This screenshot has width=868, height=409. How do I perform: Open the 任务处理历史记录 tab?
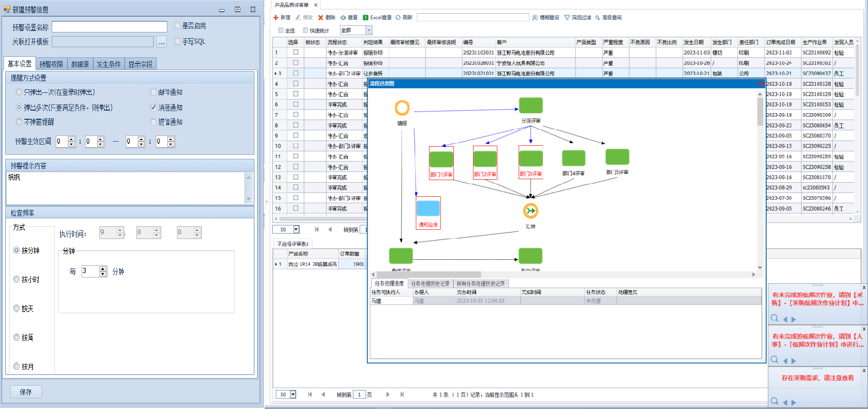click(430, 284)
